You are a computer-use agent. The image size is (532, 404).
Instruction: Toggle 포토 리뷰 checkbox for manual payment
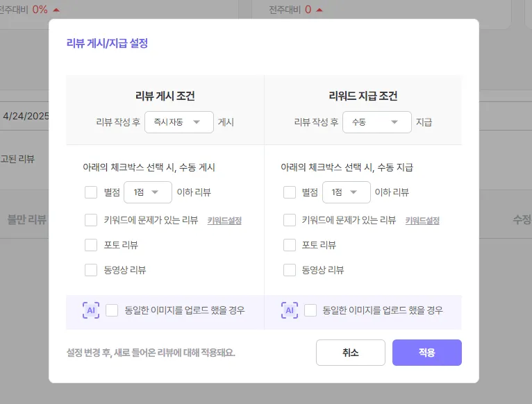(x=290, y=245)
